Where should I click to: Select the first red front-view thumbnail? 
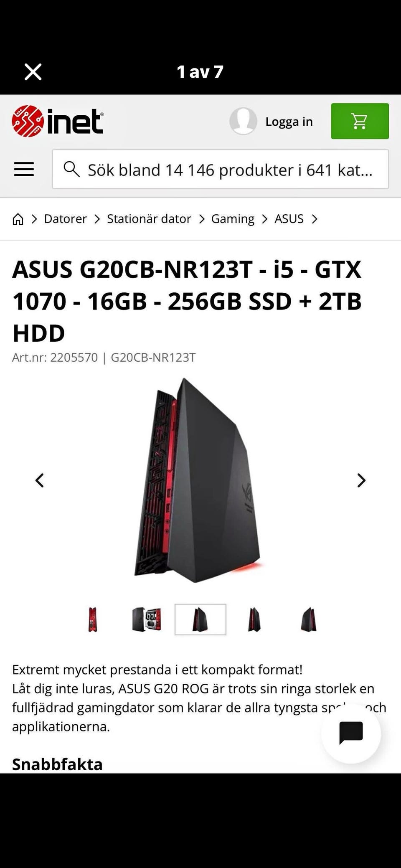pos(93,619)
